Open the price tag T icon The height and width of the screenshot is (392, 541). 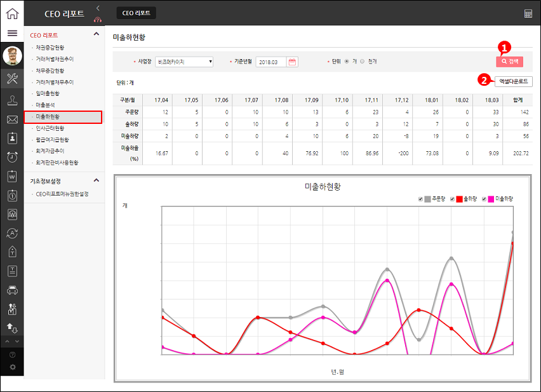coord(13,252)
